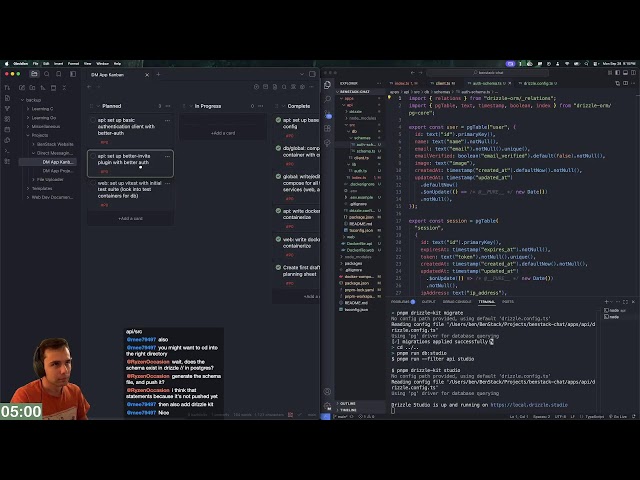The image size is (640, 480).
Task: Change sort order in Obsidian file explorer
Action: (x=43, y=88)
